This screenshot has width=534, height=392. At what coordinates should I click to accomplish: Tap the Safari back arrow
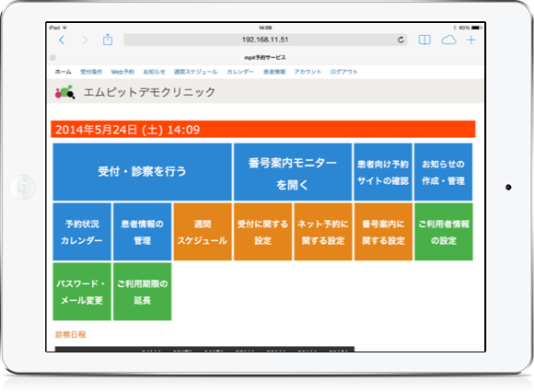pyautogui.click(x=62, y=40)
